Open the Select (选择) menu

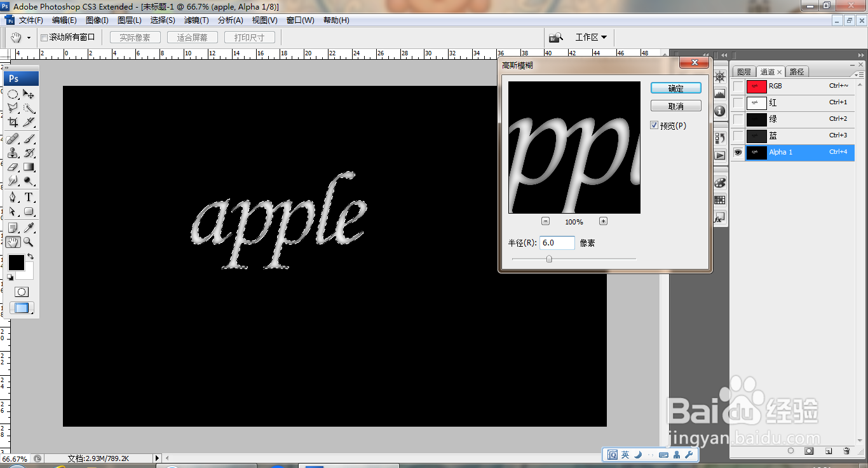[x=162, y=20]
